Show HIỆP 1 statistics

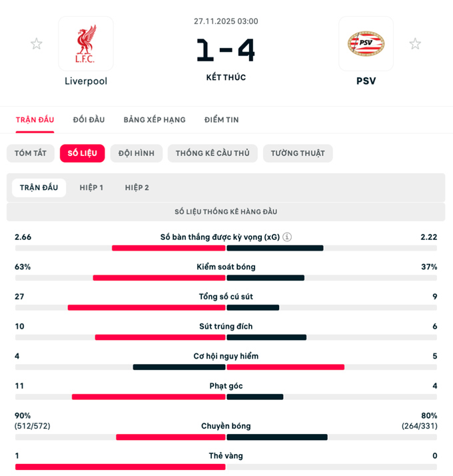91,188
